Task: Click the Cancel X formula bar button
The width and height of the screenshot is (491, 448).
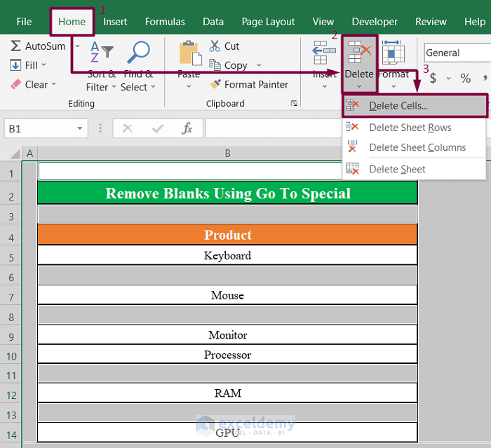Action: (128, 128)
